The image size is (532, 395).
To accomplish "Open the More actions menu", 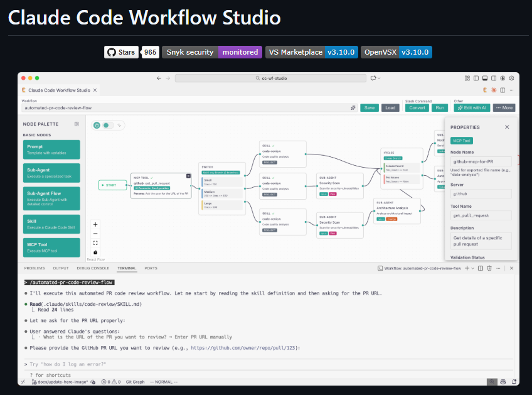I will click(504, 107).
